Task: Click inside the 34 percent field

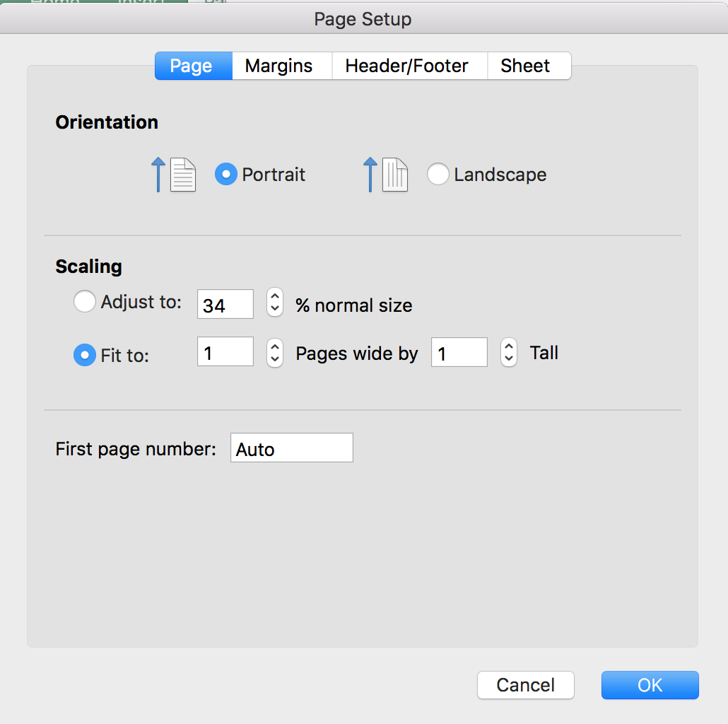Action: coord(225,304)
